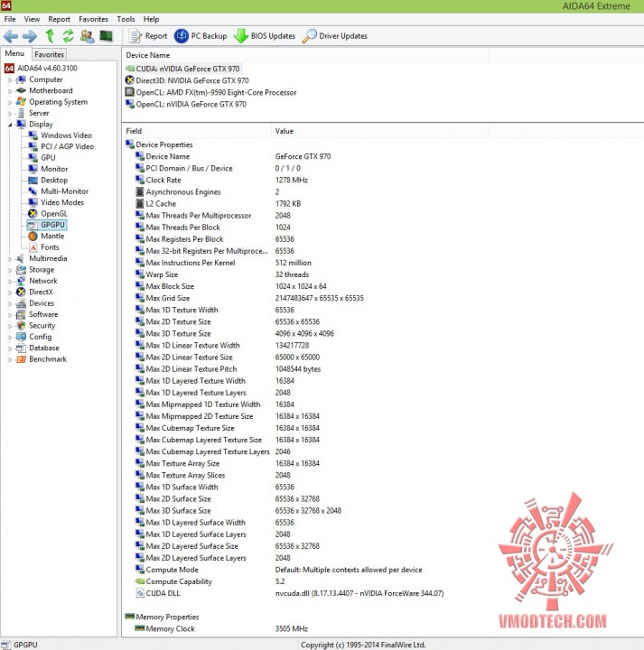Go up one level with green arrow

50,36
